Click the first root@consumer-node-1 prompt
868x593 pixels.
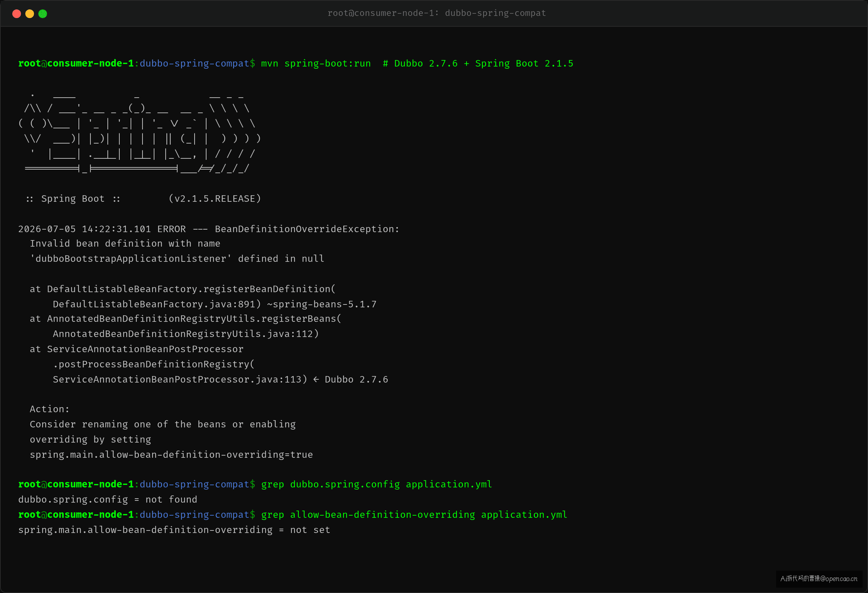coord(76,64)
